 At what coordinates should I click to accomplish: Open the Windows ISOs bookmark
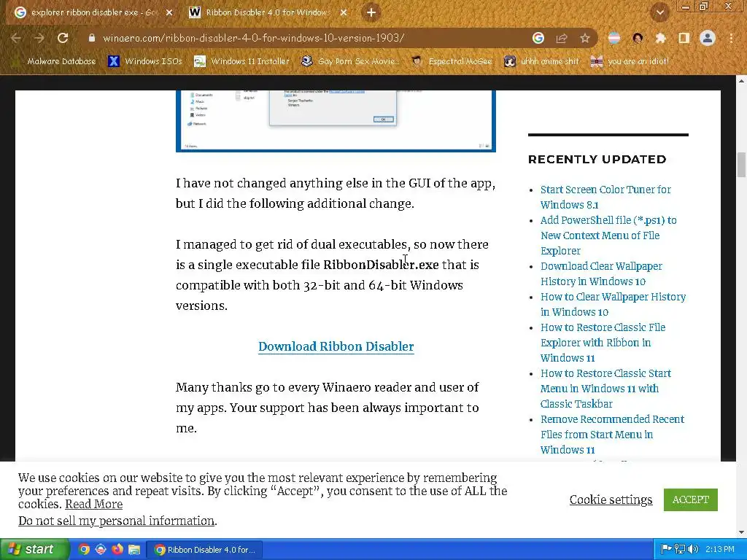point(145,61)
